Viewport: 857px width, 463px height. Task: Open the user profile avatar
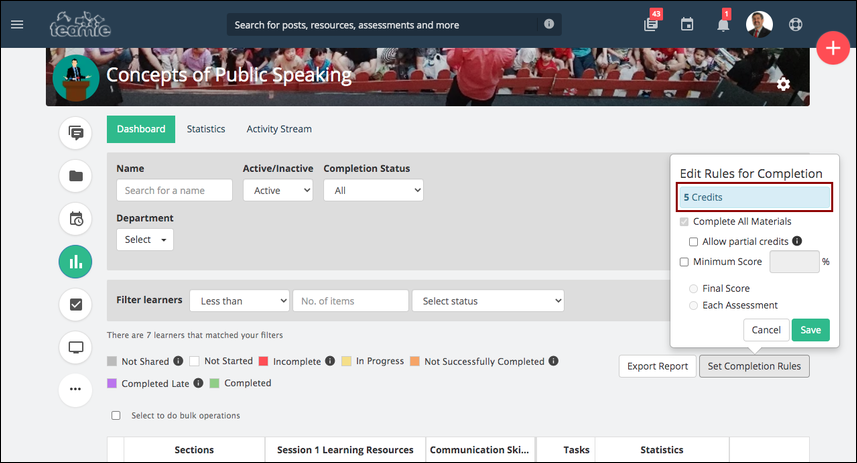(759, 24)
